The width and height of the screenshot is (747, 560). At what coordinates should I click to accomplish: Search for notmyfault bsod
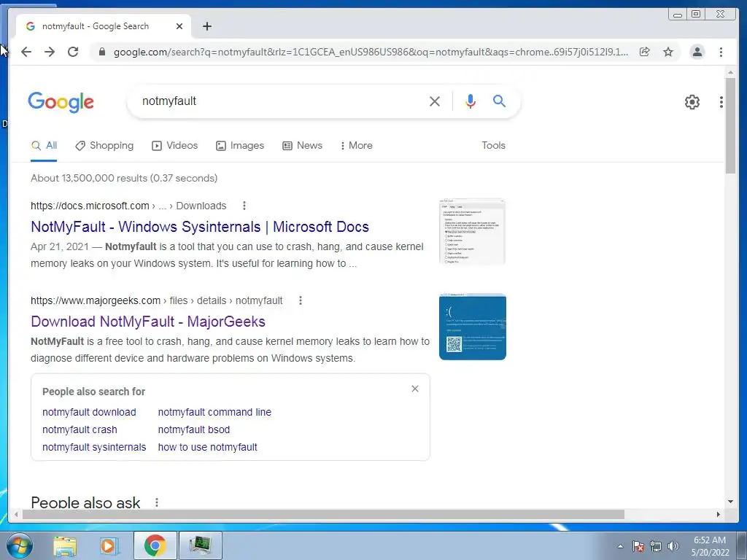(194, 429)
